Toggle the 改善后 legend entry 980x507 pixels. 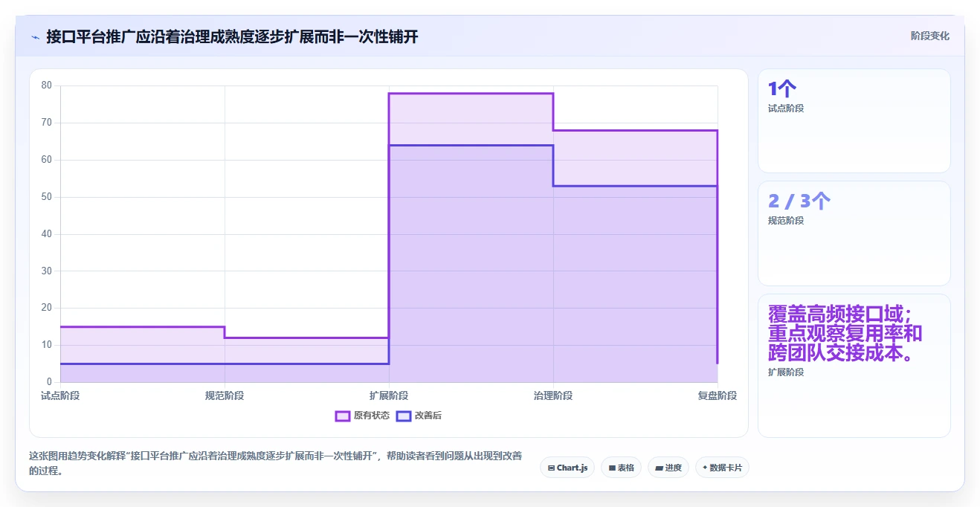point(419,416)
